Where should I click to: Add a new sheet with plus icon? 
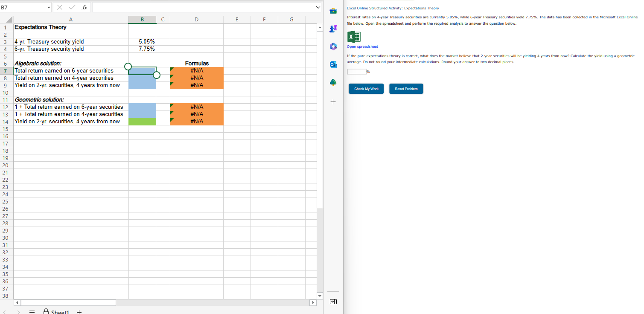(x=79, y=312)
